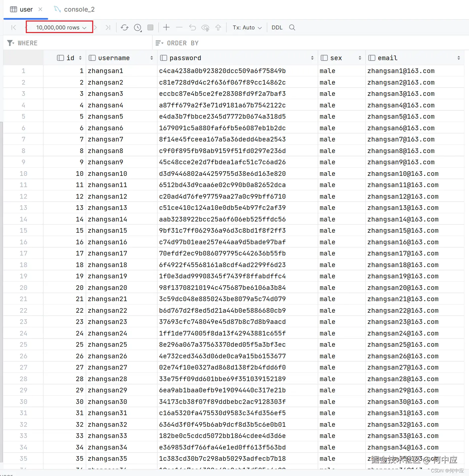
Task: Click the zhangsan1 username cell
Action: (x=122, y=71)
